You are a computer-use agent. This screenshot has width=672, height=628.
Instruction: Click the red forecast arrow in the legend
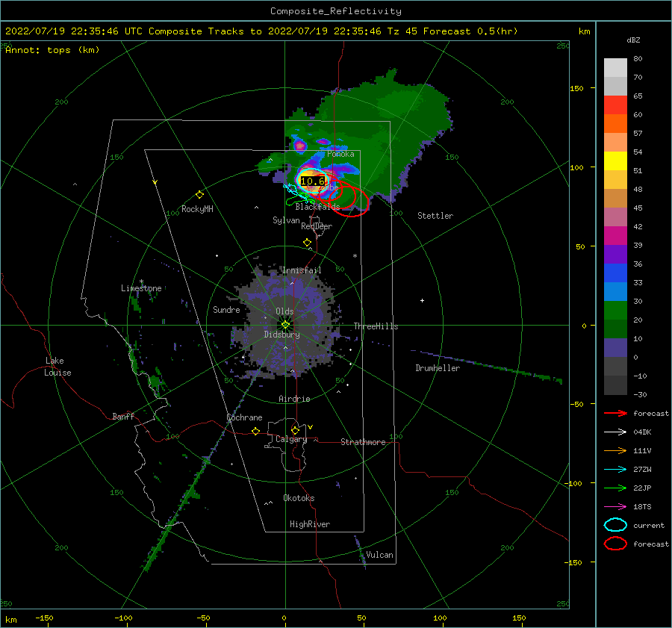(615, 413)
